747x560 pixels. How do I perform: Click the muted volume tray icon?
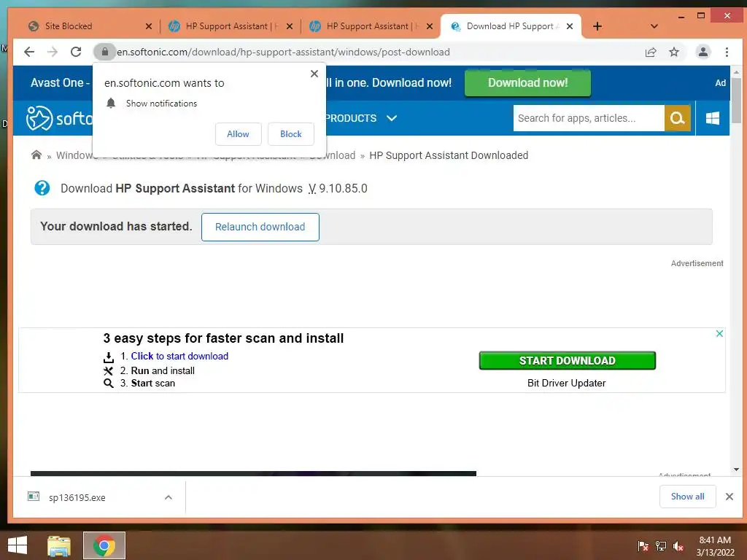678,546
